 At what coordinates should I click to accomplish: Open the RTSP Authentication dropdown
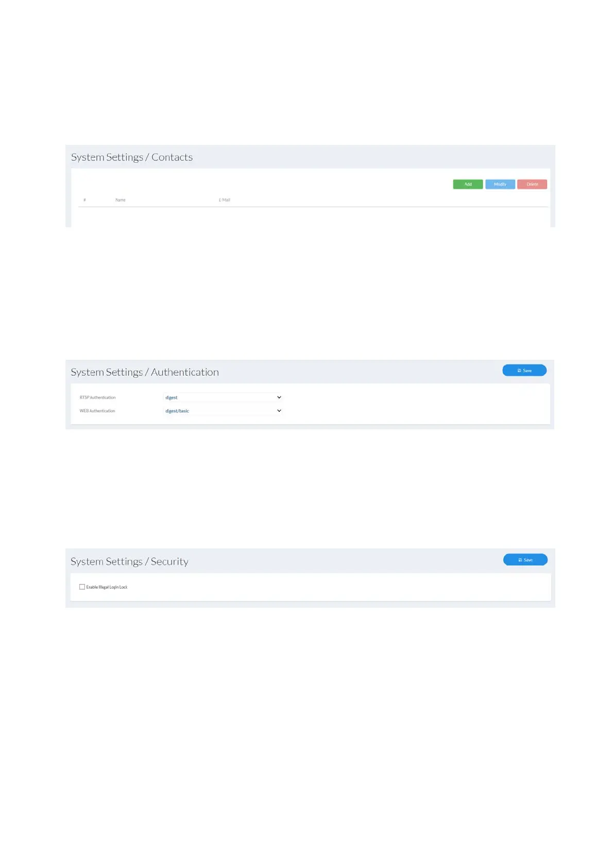pos(223,397)
